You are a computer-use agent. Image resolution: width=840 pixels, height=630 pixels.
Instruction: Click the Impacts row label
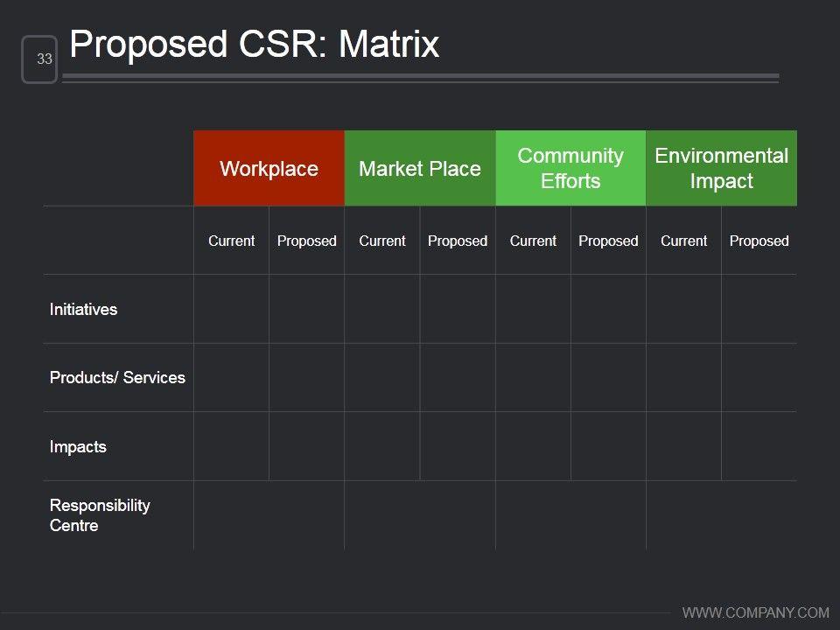point(78,446)
